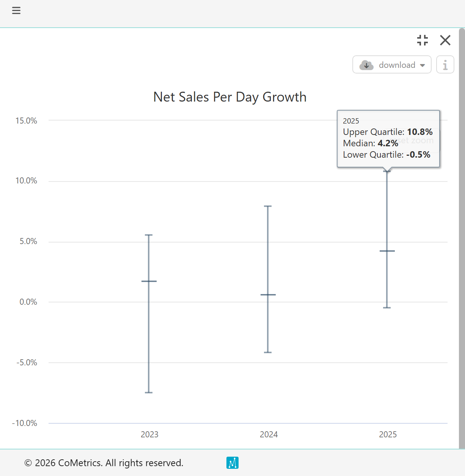The image size is (465, 476).
Task: Click the 2025 lower quartile cap
Action: [387, 307]
